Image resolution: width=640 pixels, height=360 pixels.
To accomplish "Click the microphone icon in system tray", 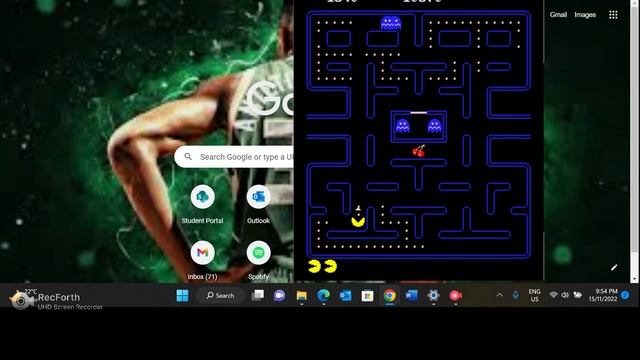I will pyautogui.click(x=516, y=295).
